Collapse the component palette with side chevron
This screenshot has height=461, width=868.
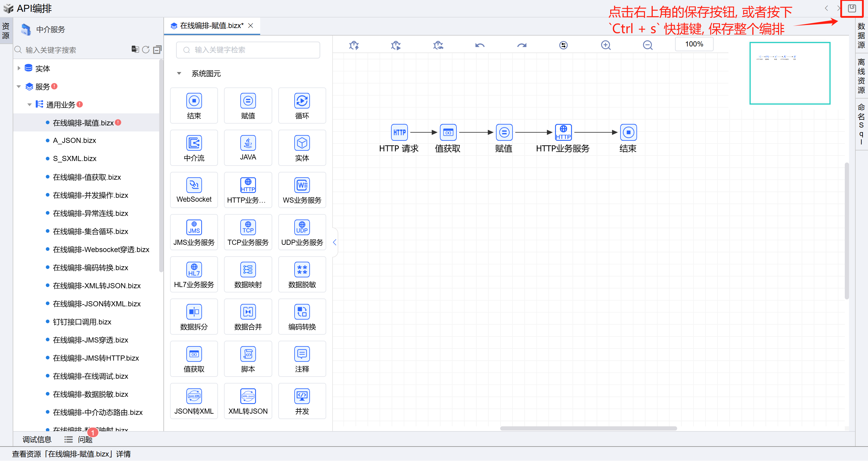point(334,242)
